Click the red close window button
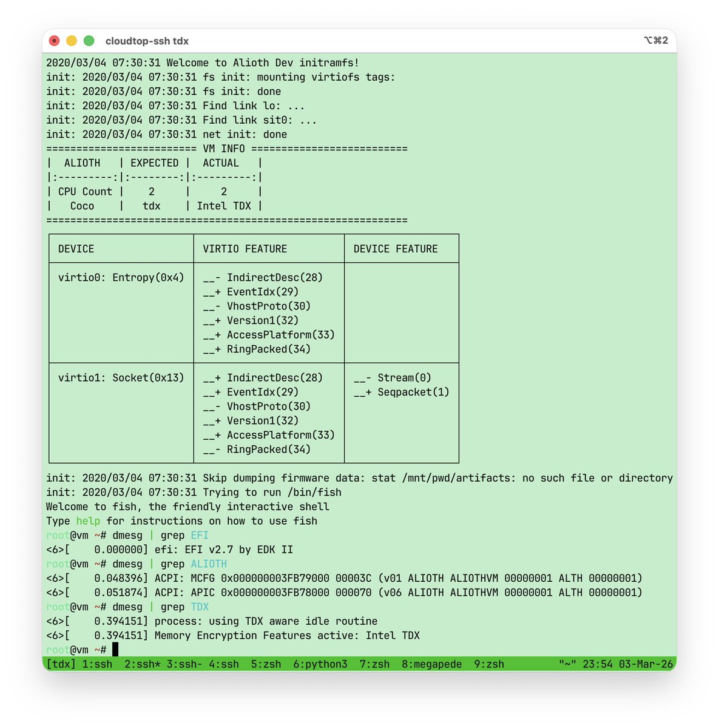This screenshot has height=728, width=719. [x=54, y=41]
